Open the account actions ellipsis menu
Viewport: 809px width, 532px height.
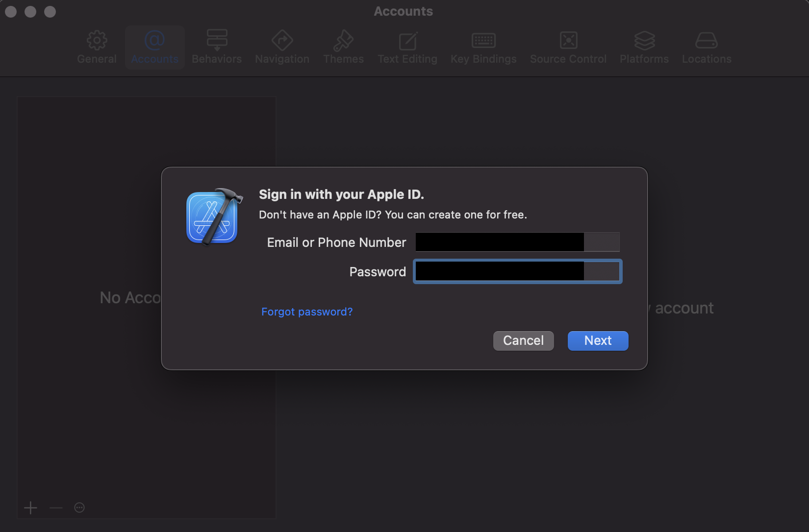coord(79,508)
